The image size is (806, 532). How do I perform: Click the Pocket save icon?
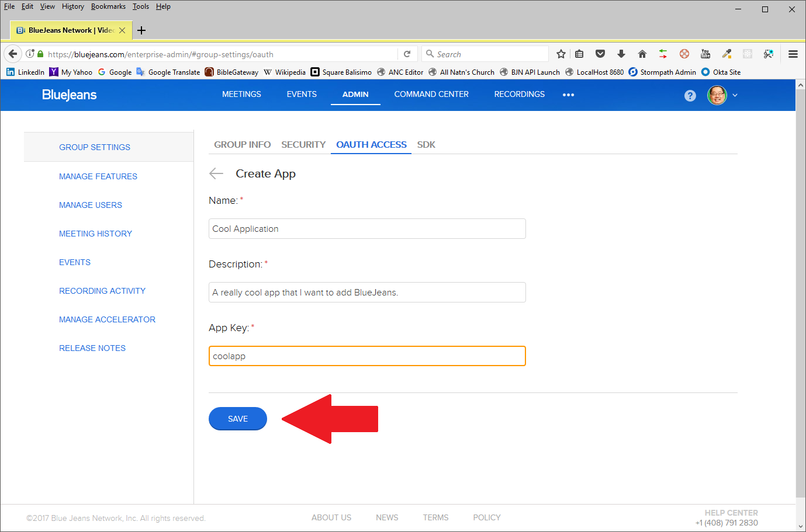[x=600, y=54]
